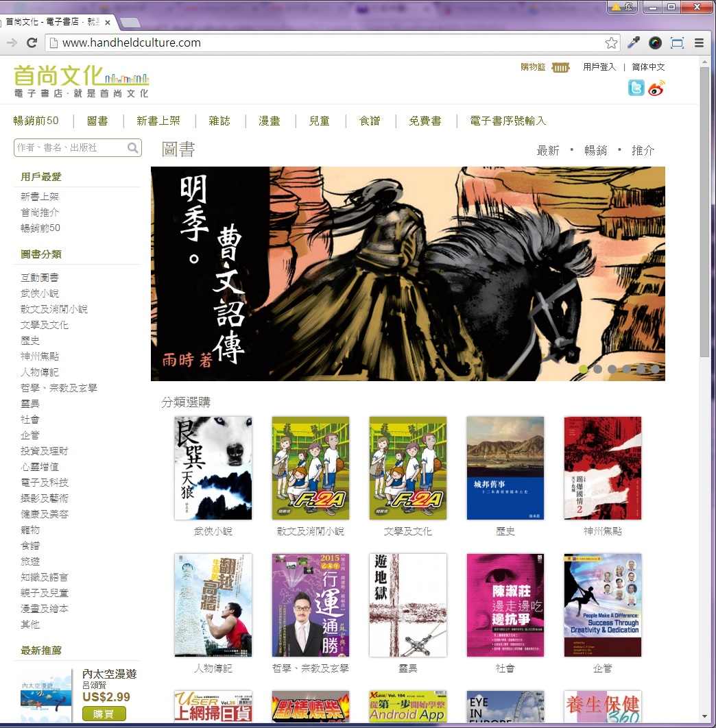
Task: Click the screen capture extension icon
Action: pyautogui.click(x=678, y=43)
